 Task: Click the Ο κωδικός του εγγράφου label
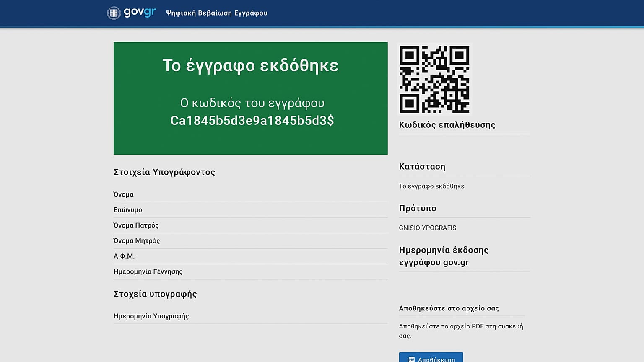pos(252,103)
